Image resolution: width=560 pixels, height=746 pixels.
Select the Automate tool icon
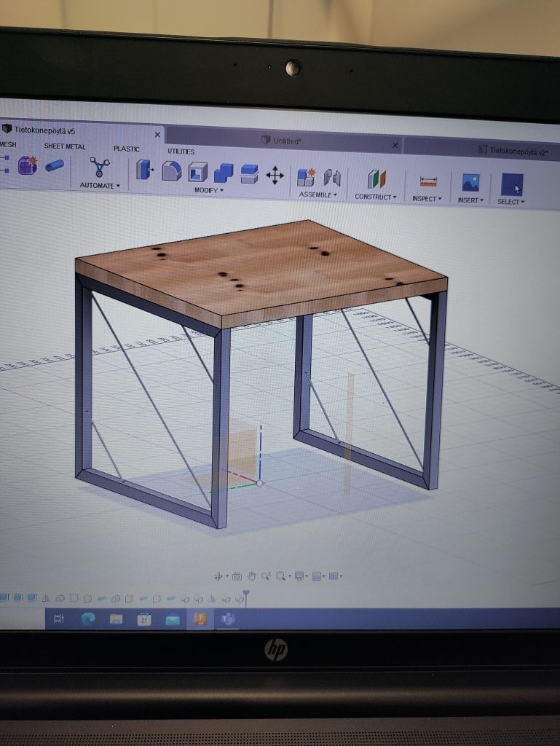tap(99, 168)
